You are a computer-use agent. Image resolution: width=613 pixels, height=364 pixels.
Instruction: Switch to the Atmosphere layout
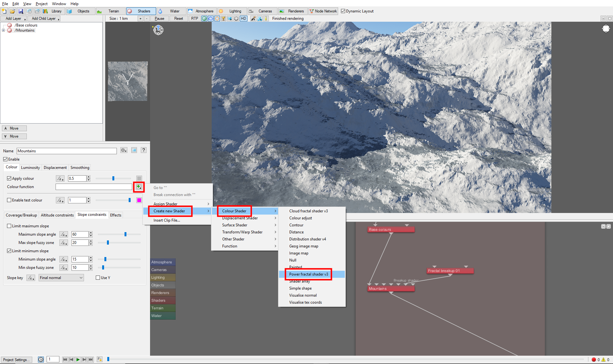click(x=201, y=11)
